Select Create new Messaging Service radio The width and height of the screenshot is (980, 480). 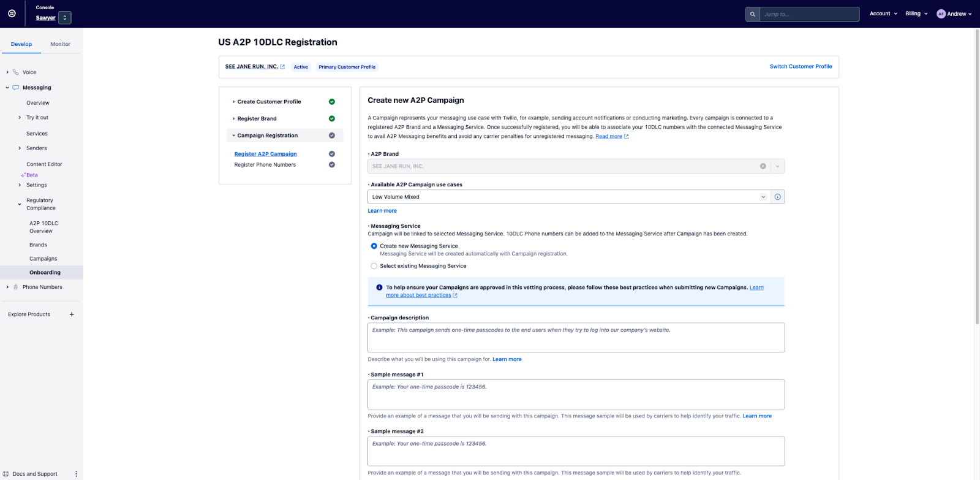click(x=374, y=246)
